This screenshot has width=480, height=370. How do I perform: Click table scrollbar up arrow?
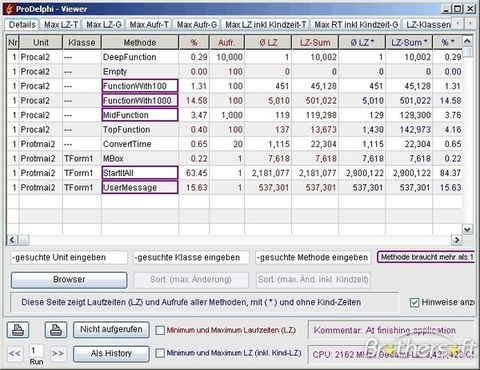click(x=467, y=41)
